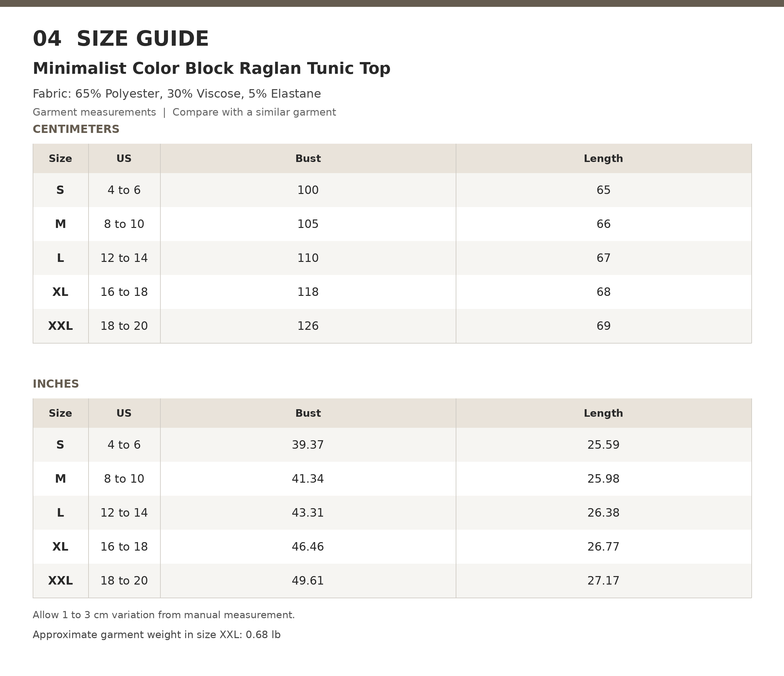
Task: Select the approximate garment weight note
Action: (157, 635)
